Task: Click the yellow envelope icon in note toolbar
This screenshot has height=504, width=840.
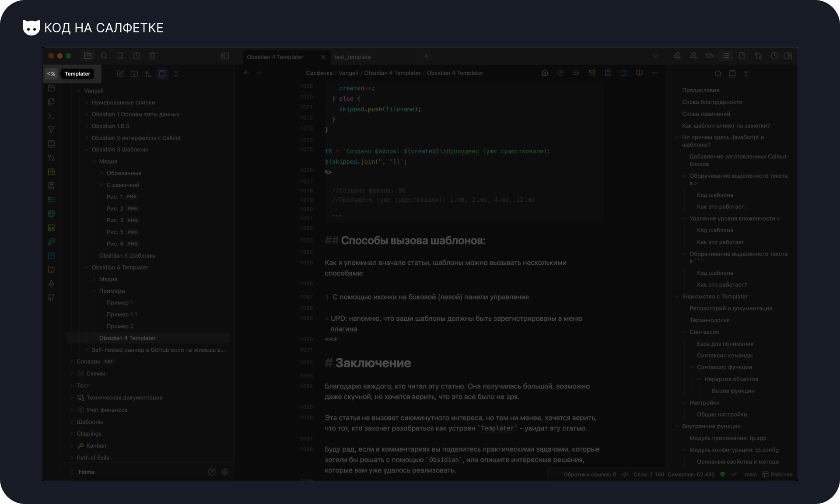Action: 592,73
